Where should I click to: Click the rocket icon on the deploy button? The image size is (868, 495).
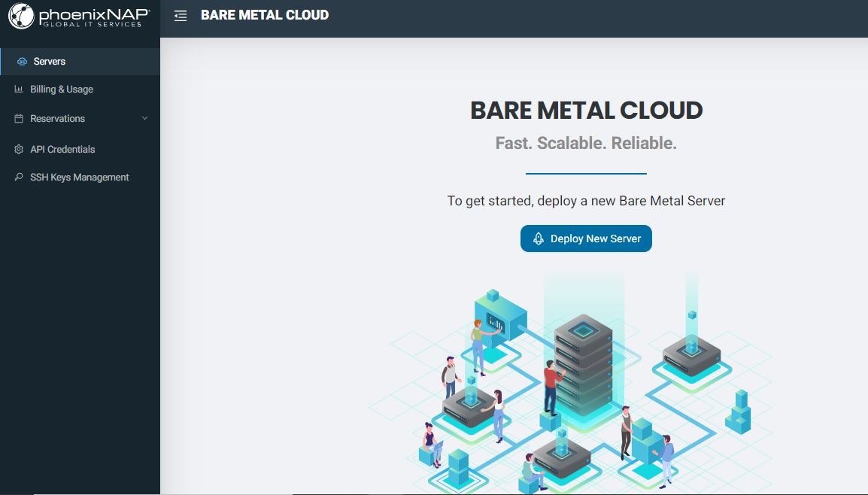click(538, 238)
